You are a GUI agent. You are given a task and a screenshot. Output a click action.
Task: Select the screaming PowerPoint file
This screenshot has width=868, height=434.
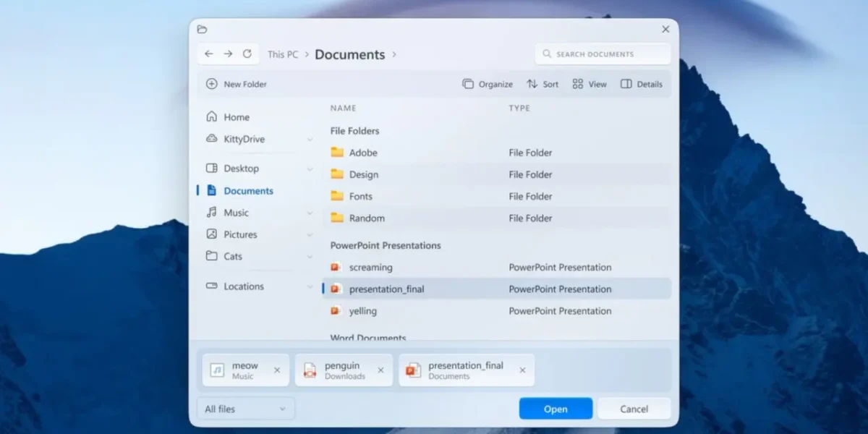click(496, 268)
